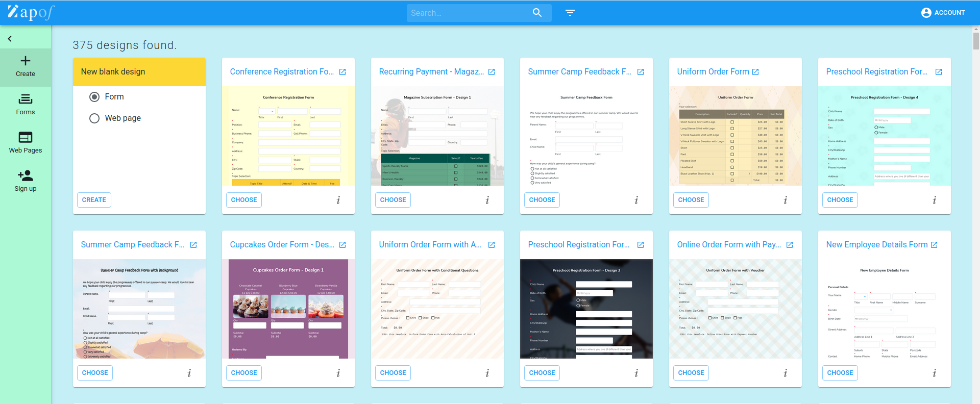This screenshot has height=404, width=980.
Task: Open the search filter options icon
Action: pos(570,13)
